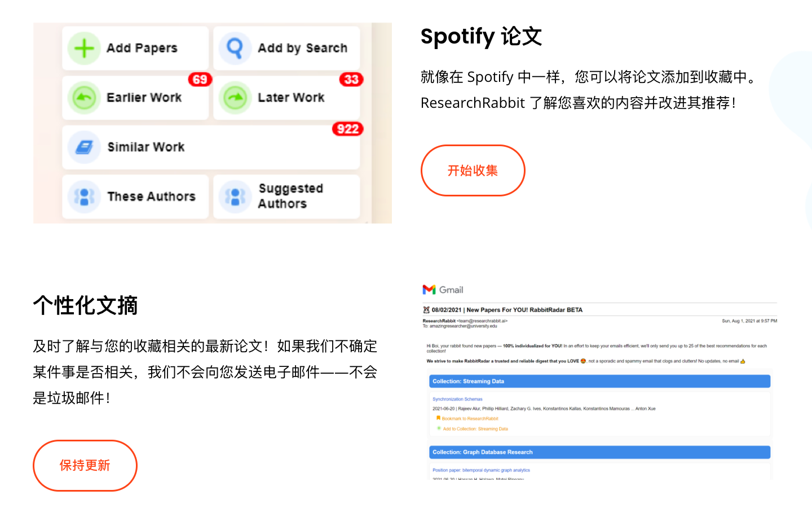
Task: Select the These Authors people icon
Action: pyautogui.click(x=83, y=196)
